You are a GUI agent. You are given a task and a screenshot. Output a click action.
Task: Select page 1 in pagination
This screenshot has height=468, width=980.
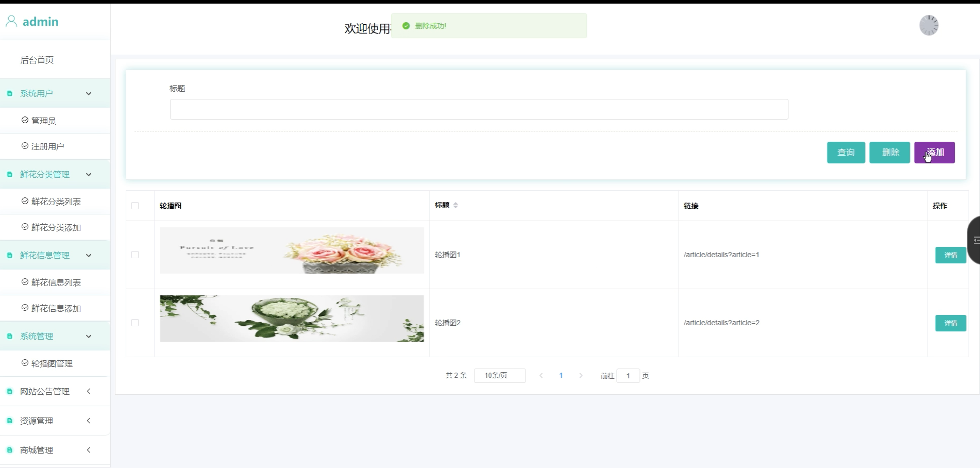click(x=561, y=376)
